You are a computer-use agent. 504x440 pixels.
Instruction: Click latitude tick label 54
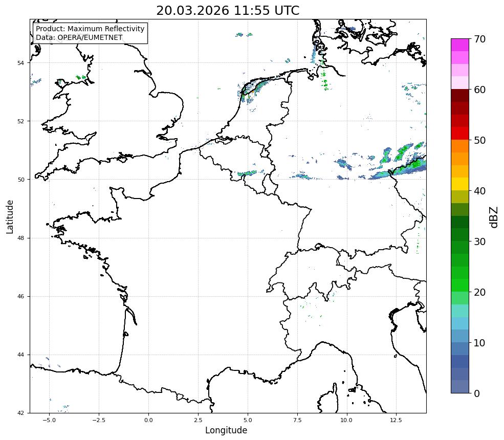(20, 63)
